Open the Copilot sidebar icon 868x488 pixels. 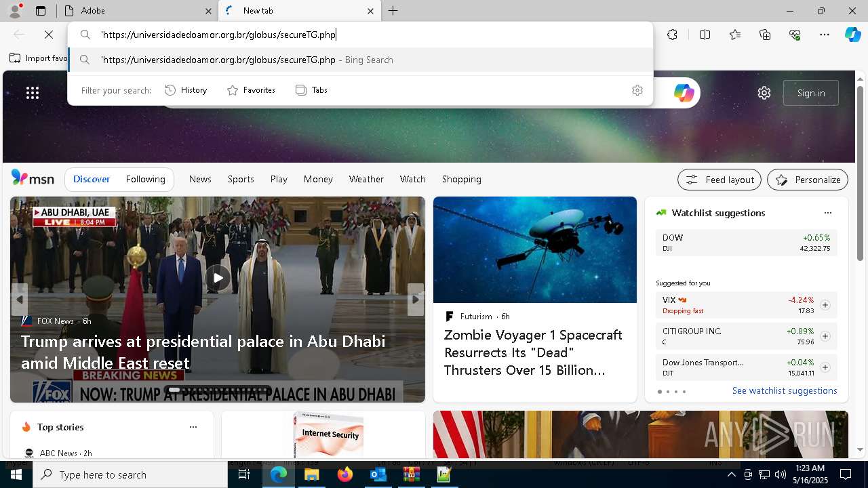852,35
